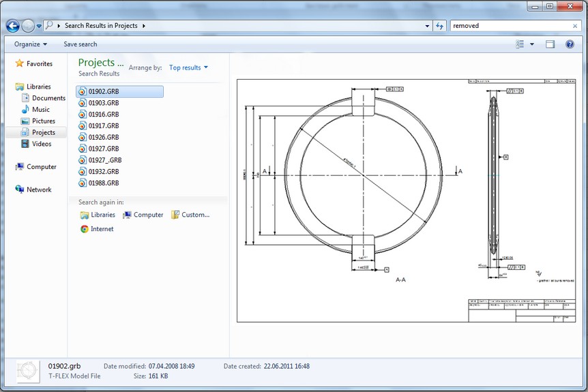
Task: Search again in Custom location
Action: (195, 215)
